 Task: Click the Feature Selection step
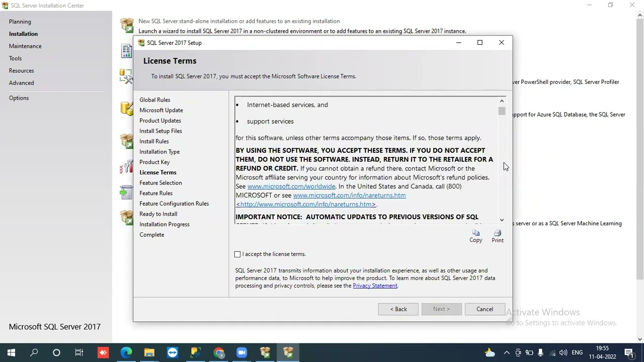click(160, 183)
